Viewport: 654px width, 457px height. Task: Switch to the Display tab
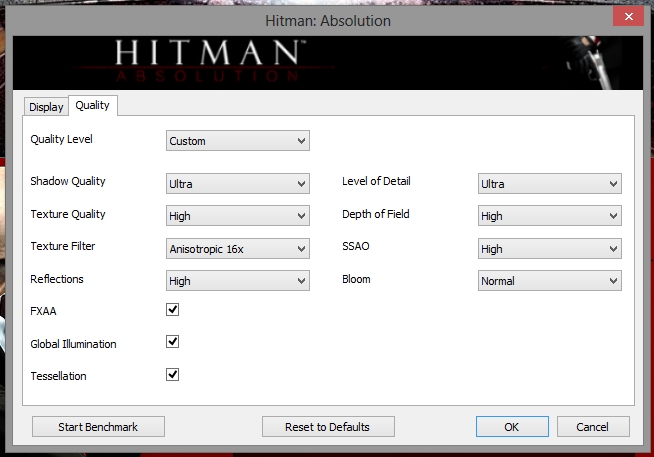46,107
